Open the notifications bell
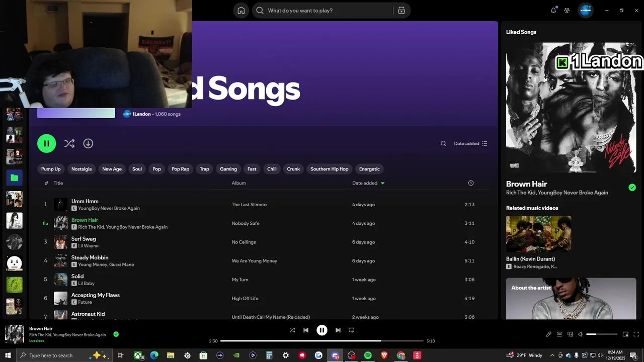Viewport: 644px width, 362px height. (x=553, y=10)
